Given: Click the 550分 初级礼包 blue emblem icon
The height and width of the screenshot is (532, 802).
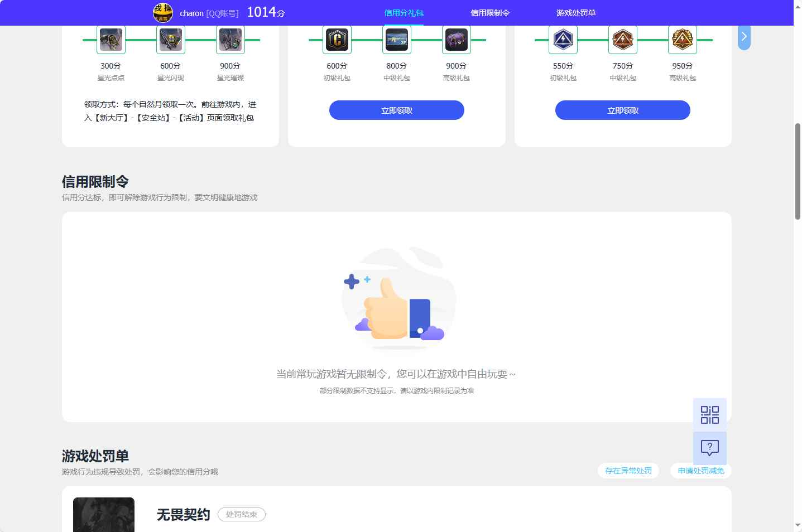Looking at the screenshot, I should click(563, 40).
